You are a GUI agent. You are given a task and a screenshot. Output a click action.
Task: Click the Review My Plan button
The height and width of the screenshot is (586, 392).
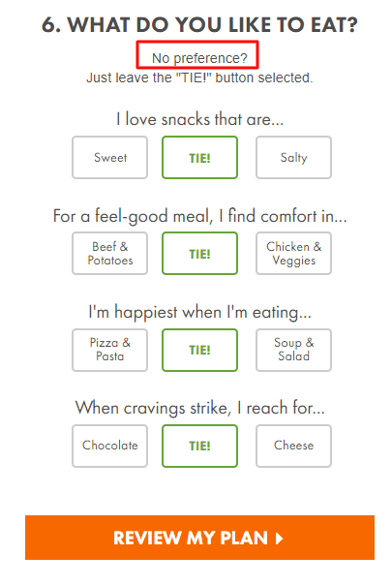coord(199,538)
